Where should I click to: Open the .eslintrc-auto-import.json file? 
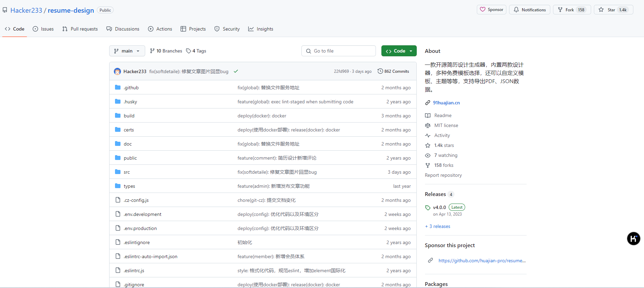pos(150,256)
